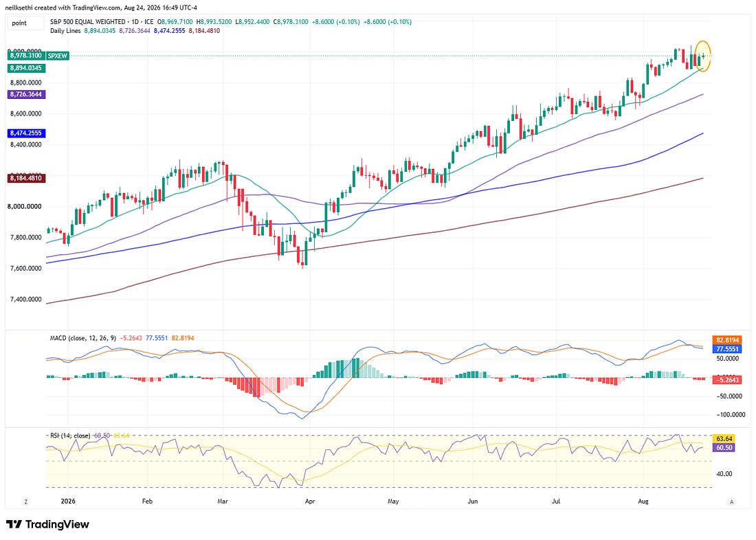Click the blue 8,474.2555 axis label
The width and height of the screenshot is (756, 540).
tap(26, 133)
